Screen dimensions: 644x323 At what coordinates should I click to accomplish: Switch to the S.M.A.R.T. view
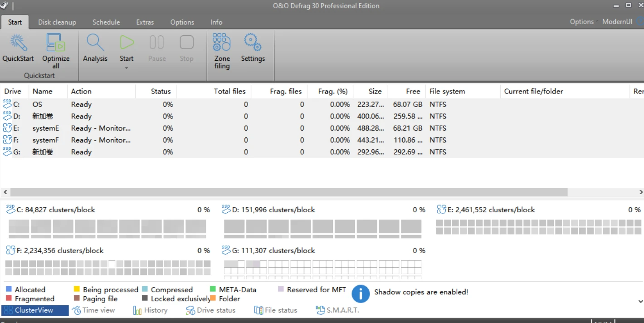point(337,310)
